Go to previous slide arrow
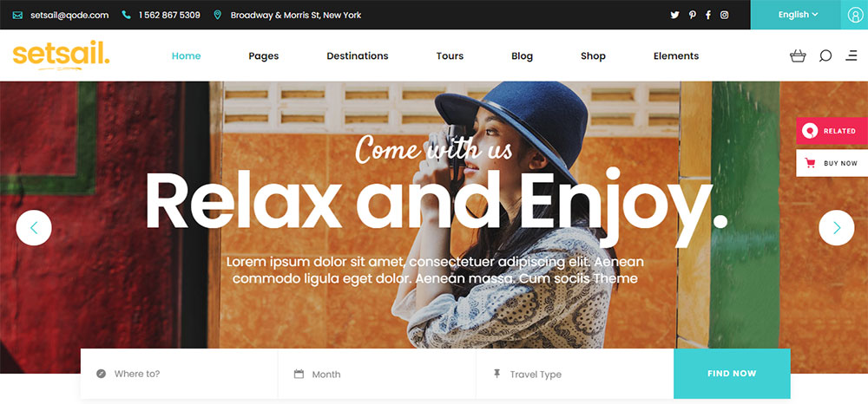Screen dimensions: 868x404 point(34,228)
